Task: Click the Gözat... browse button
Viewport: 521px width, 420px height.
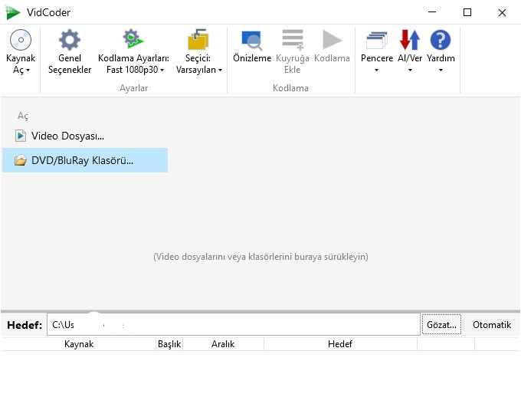Action: point(441,325)
